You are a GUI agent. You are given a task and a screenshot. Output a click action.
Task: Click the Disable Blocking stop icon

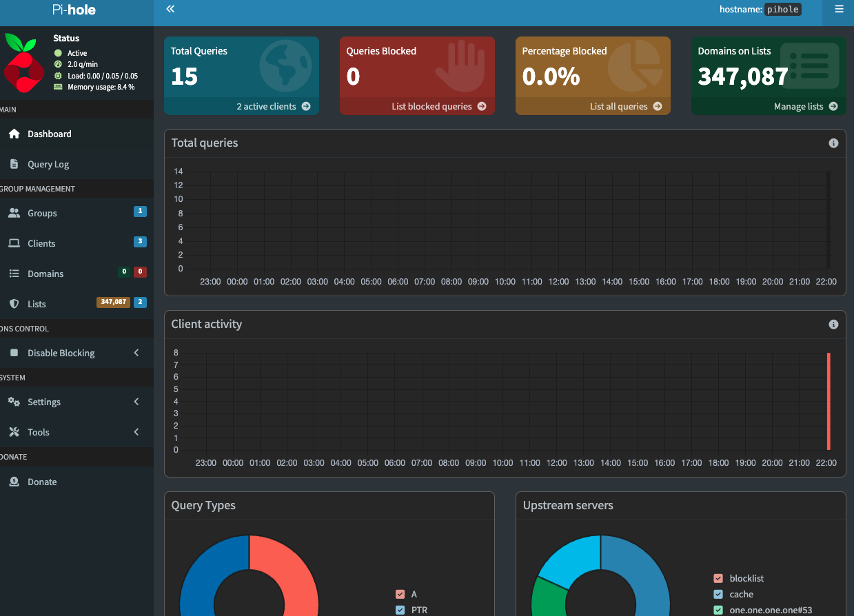click(14, 353)
